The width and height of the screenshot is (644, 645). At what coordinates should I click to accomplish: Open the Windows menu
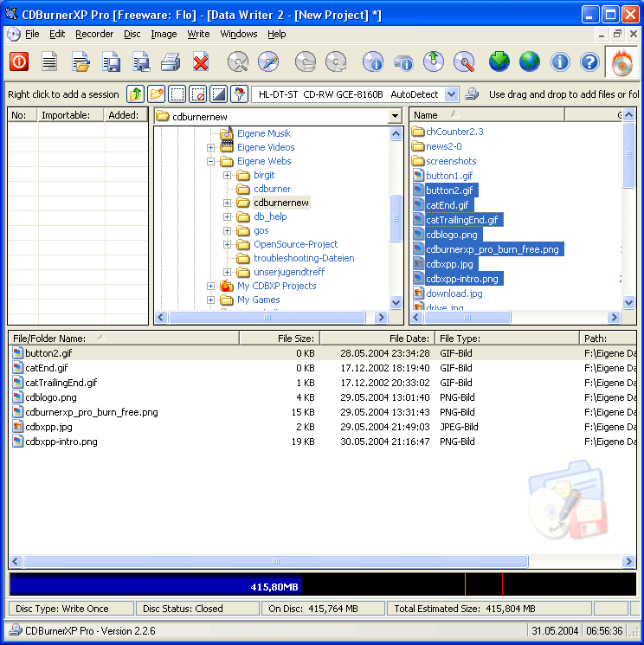coord(239,34)
